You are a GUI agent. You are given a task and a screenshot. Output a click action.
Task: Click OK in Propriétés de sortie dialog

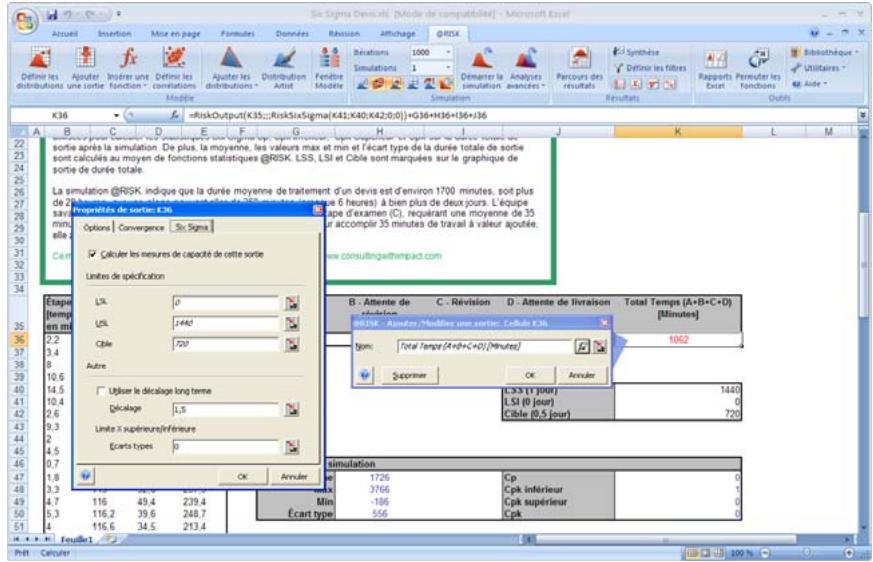click(242, 476)
